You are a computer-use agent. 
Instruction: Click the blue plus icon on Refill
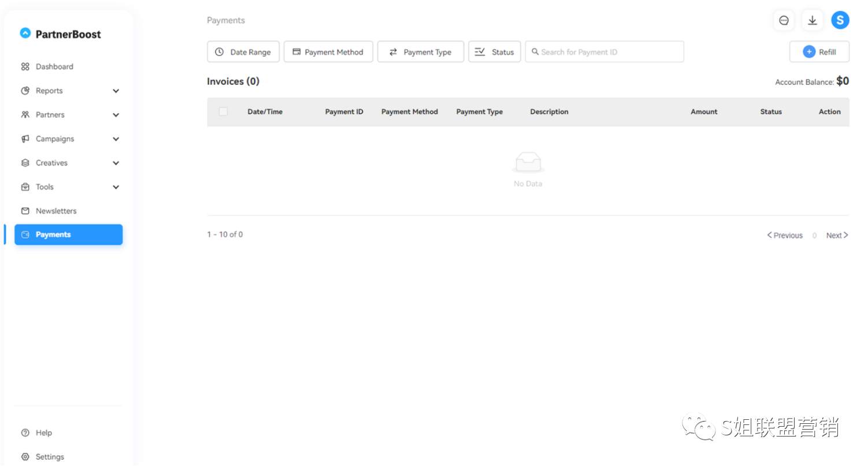coord(809,52)
